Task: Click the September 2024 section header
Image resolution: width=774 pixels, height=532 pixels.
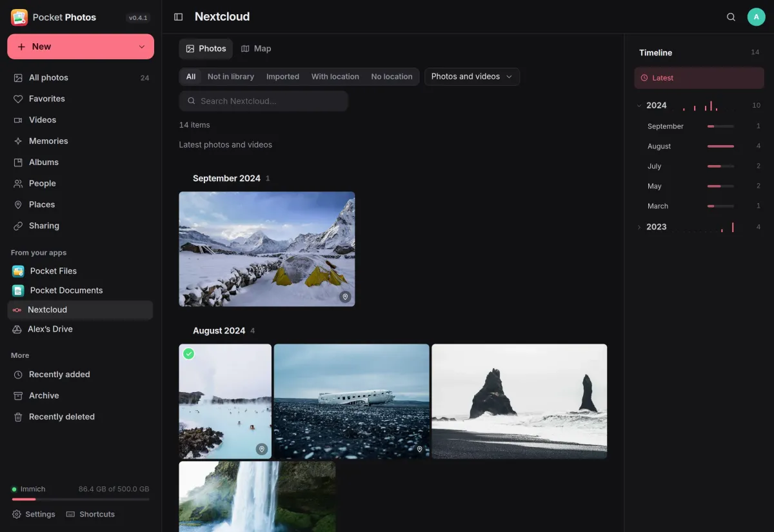Action: pyautogui.click(x=226, y=178)
